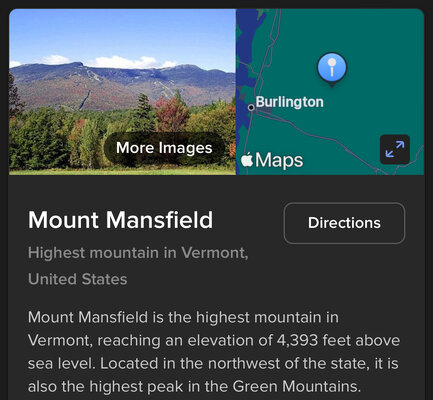The height and width of the screenshot is (400, 433).
Task: Click the Mount Mansfield title heading
Action: (x=120, y=220)
